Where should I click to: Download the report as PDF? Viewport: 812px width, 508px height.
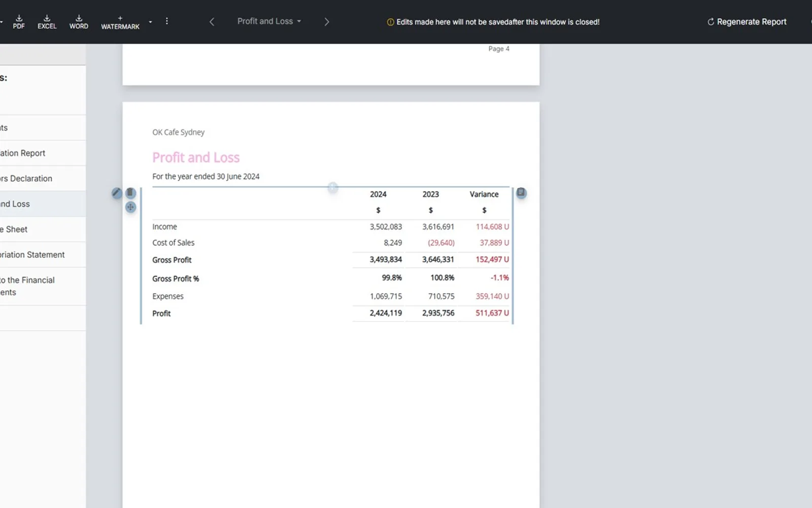19,22
